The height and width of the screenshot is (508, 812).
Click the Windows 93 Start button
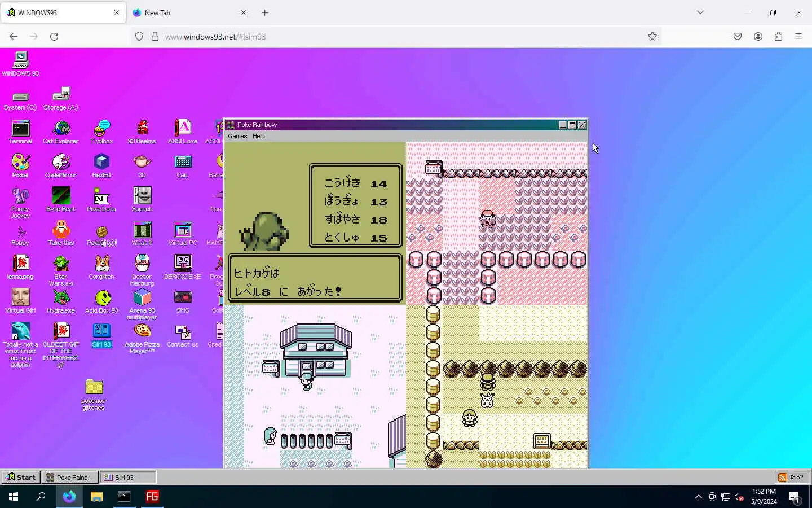[x=21, y=477]
